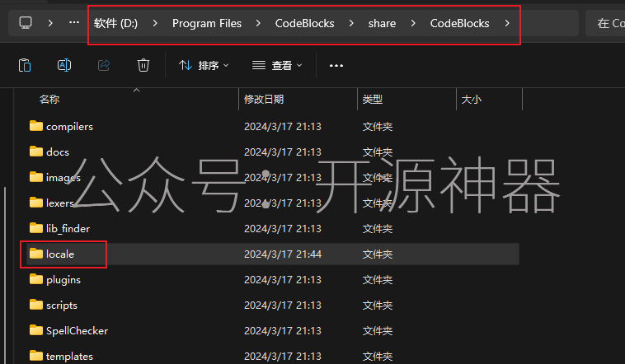Expand the chevron after Program Files
Screen dimensions: 625x364
pyautogui.click(x=258, y=24)
